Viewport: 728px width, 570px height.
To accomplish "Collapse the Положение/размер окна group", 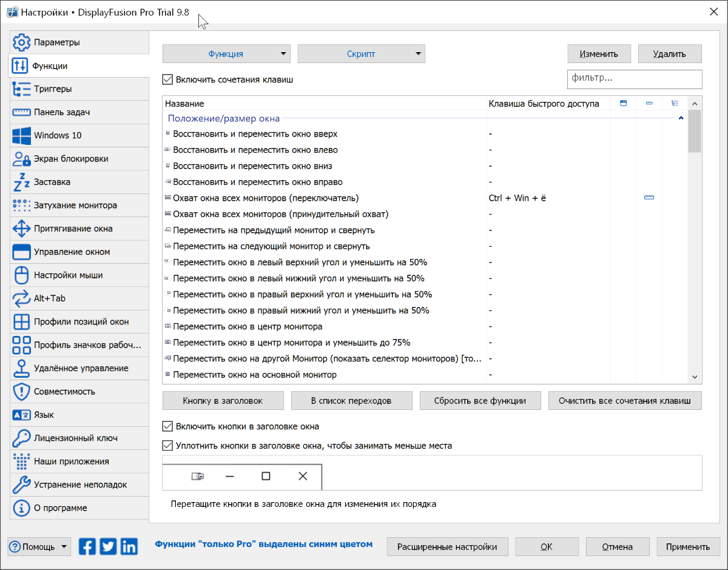I will 681,118.
